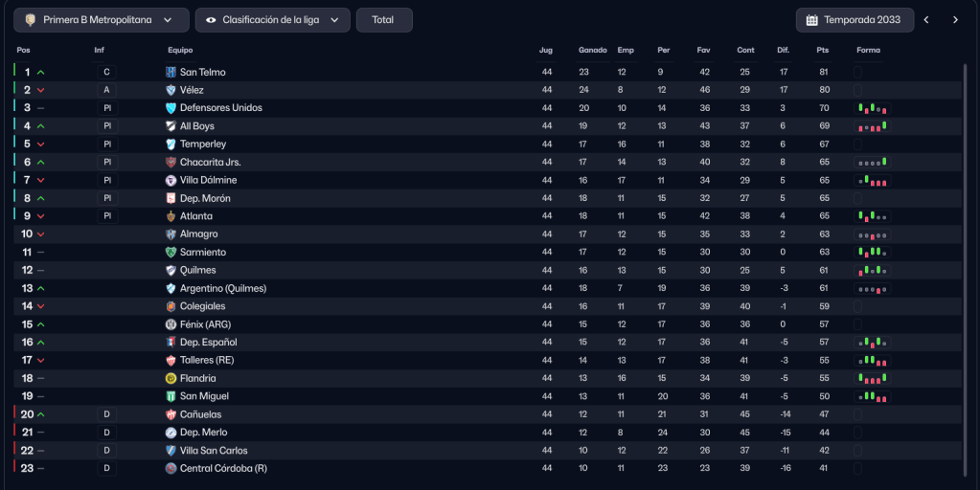
Task: Click the Dep. Morón team crest
Action: pyautogui.click(x=171, y=198)
